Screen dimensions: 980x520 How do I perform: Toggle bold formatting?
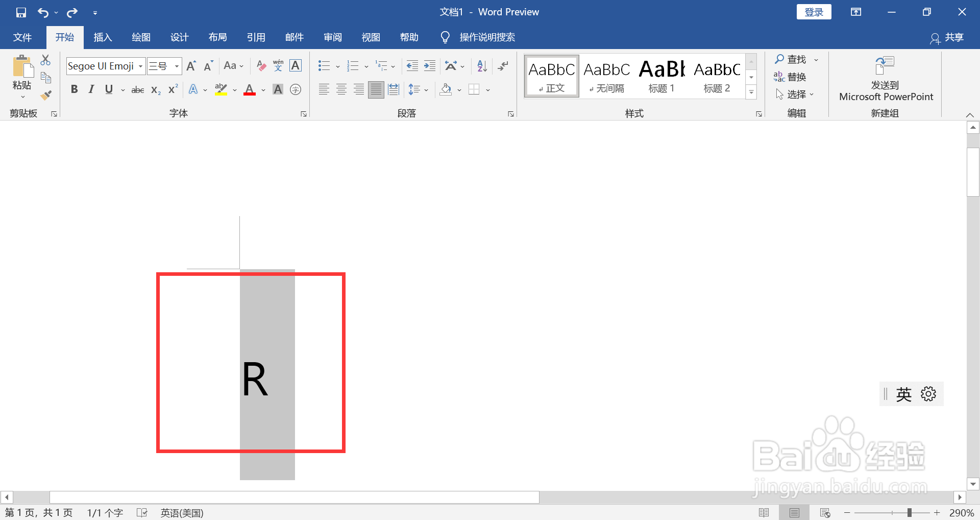click(x=74, y=90)
